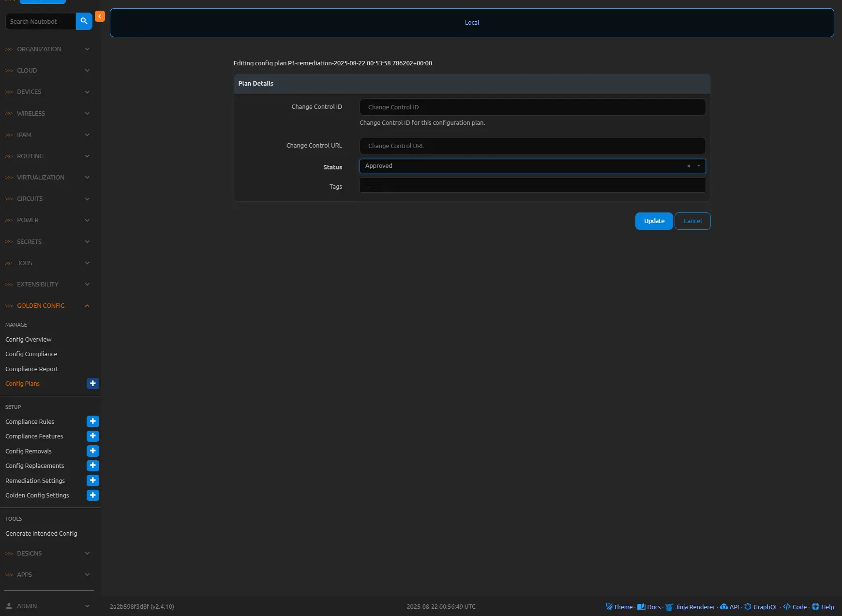Image resolution: width=842 pixels, height=616 pixels.
Task: Open the Status dropdown
Action: pyautogui.click(x=699, y=166)
